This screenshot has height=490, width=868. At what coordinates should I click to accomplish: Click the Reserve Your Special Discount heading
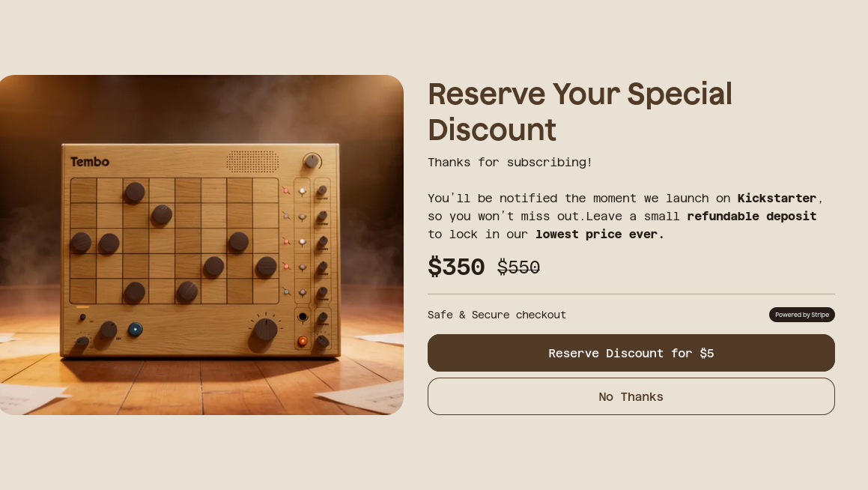pos(580,112)
